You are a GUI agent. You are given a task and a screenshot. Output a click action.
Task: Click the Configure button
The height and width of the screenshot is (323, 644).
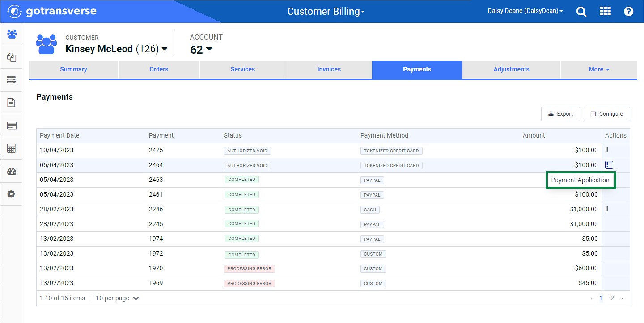tap(606, 114)
